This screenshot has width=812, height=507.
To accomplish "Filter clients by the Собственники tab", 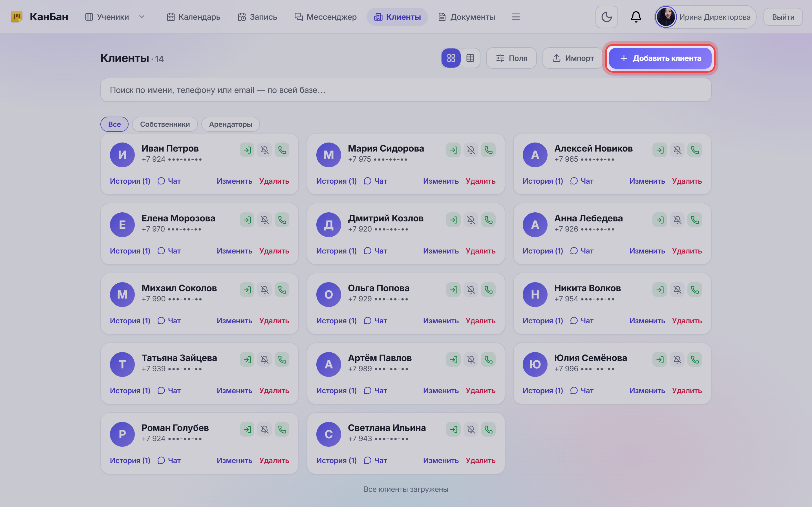I will pyautogui.click(x=165, y=124).
